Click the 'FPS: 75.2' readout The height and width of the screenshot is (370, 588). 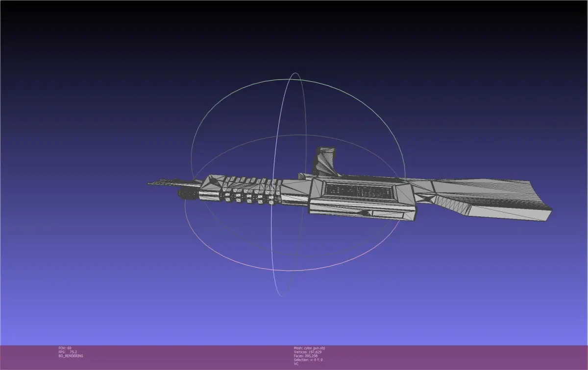pos(67,352)
